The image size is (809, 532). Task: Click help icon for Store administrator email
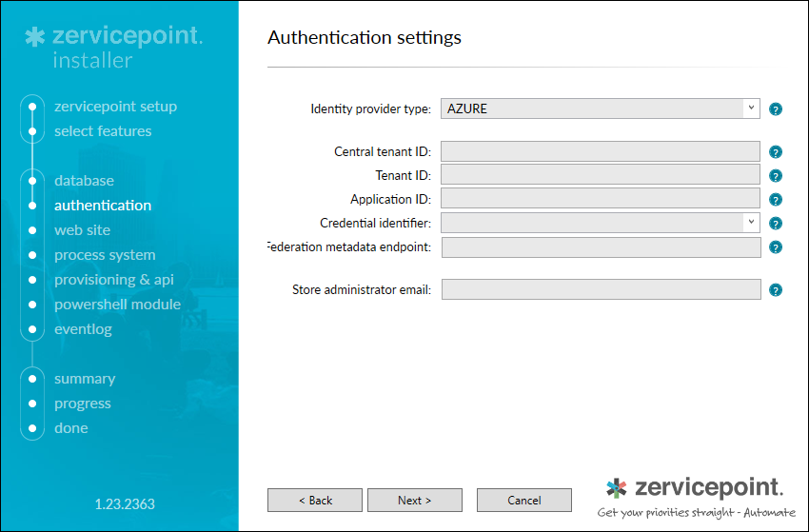tap(776, 290)
